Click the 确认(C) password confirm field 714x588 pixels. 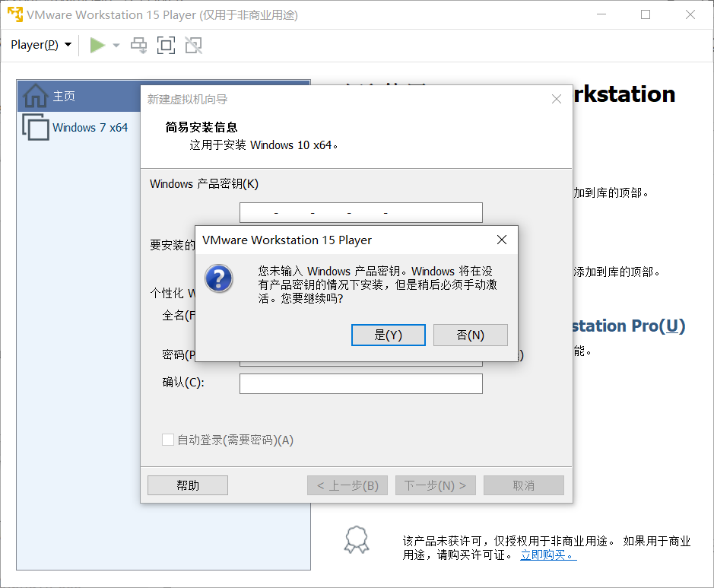[x=361, y=383]
